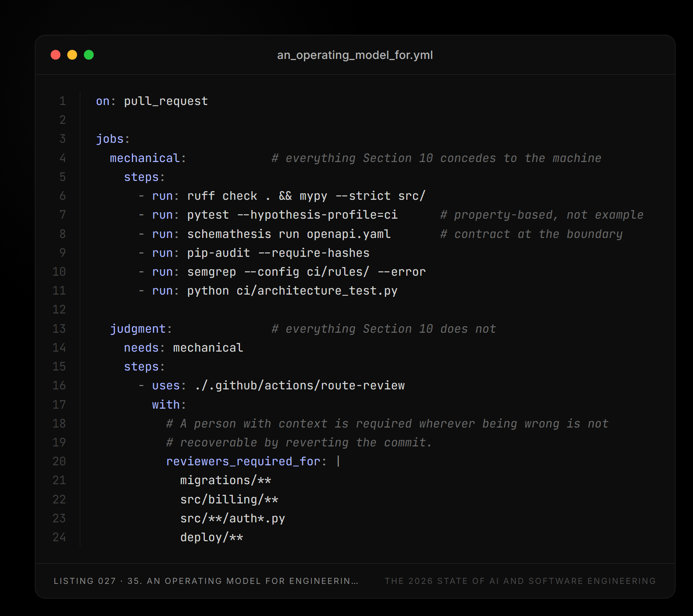693x616 pixels.
Task: Click 'steps:' under the judgment job
Action: (x=145, y=366)
